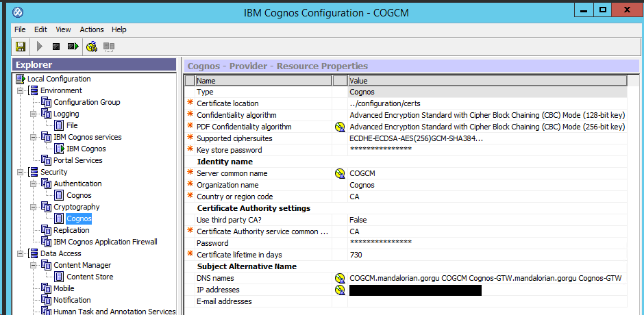
Task: Save the configuration with the floppy disk icon
Action: point(21,47)
